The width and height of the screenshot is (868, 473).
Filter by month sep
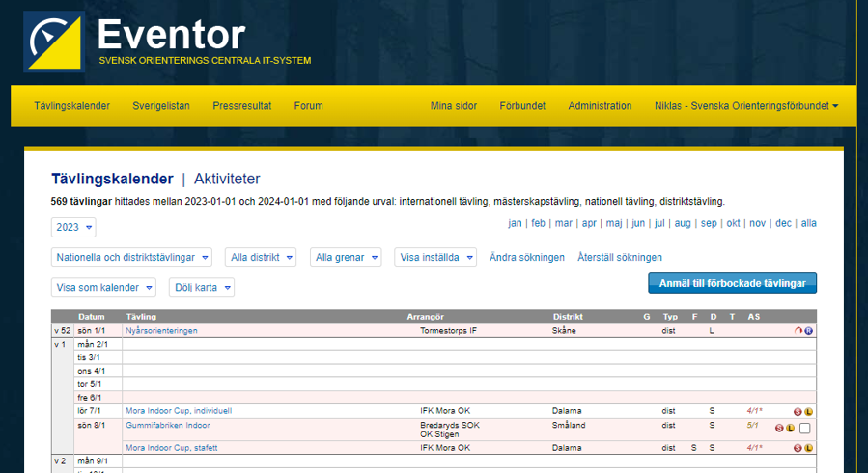[x=709, y=223]
